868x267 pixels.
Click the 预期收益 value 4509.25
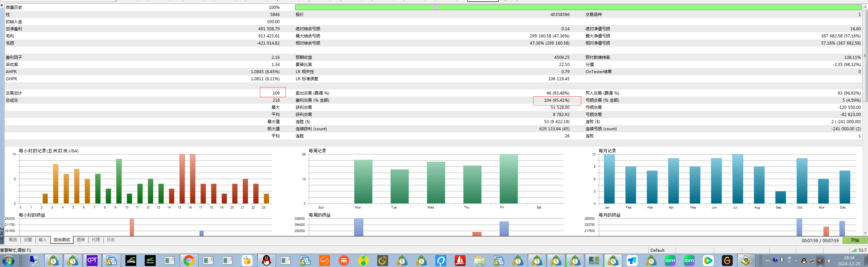click(562, 57)
